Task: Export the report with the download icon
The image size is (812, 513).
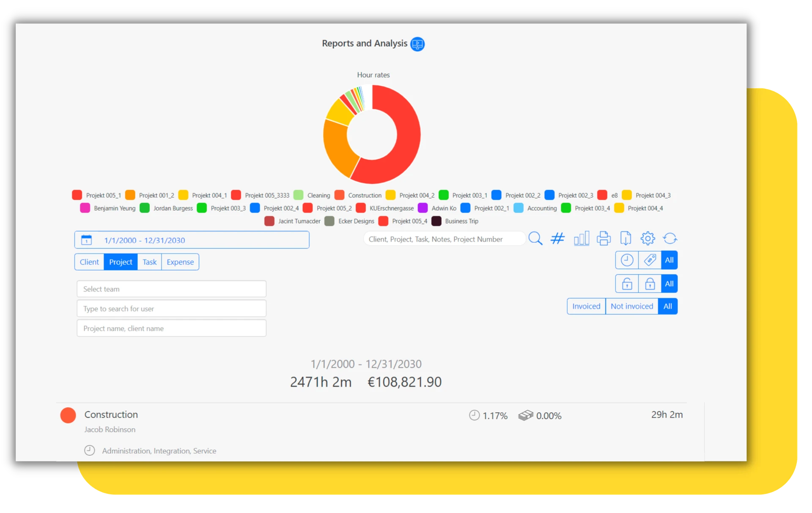Action: click(x=626, y=238)
